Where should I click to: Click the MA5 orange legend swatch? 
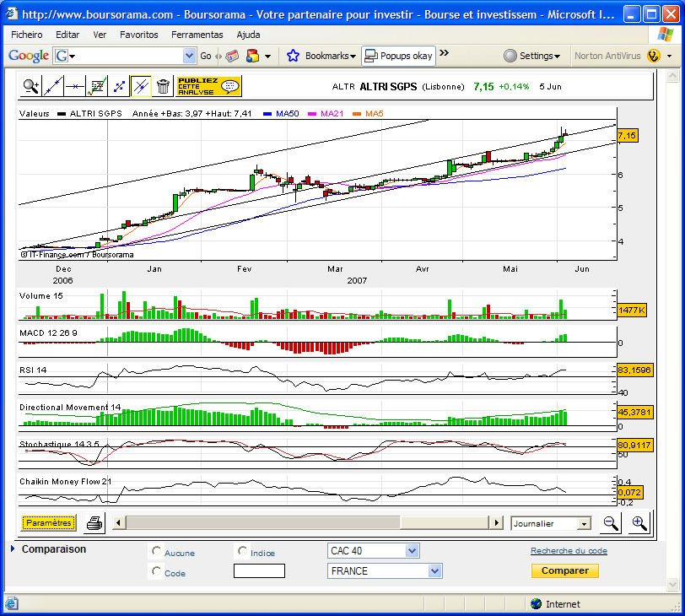click(357, 114)
